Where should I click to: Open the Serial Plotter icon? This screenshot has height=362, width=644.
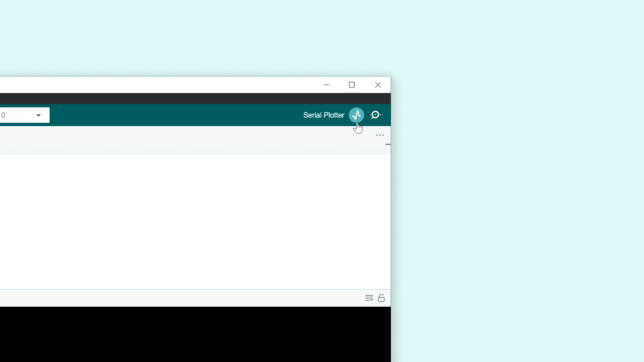(x=356, y=115)
